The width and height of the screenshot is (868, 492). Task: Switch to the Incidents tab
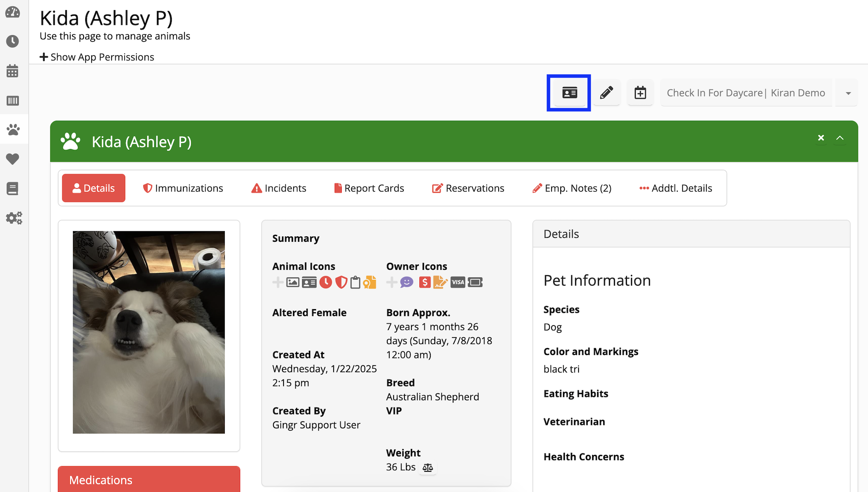(279, 188)
